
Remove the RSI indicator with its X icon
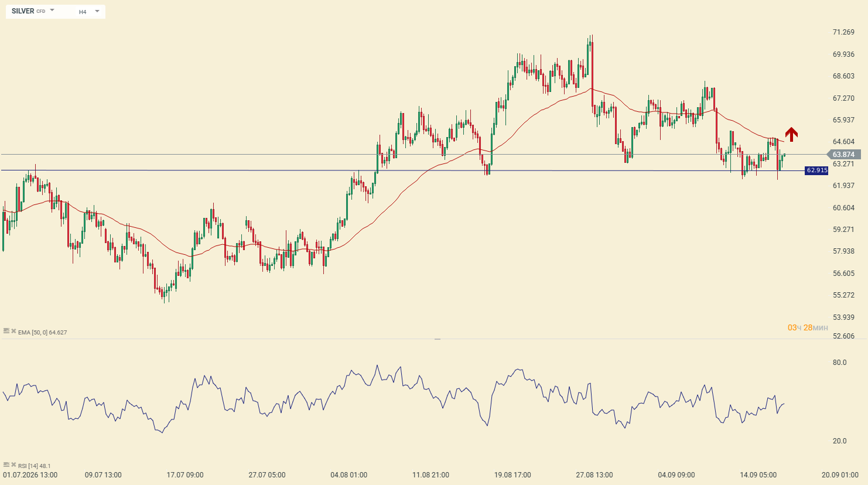point(13,464)
